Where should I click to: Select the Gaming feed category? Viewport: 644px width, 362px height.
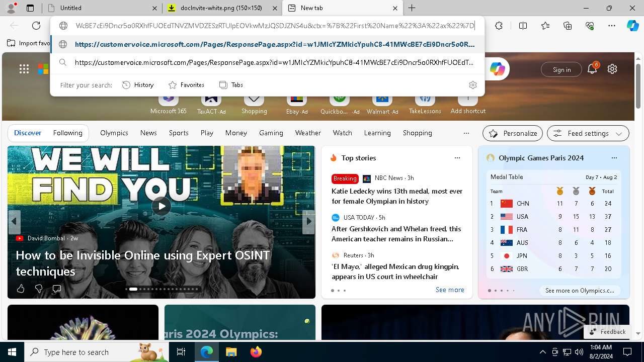click(x=271, y=133)
